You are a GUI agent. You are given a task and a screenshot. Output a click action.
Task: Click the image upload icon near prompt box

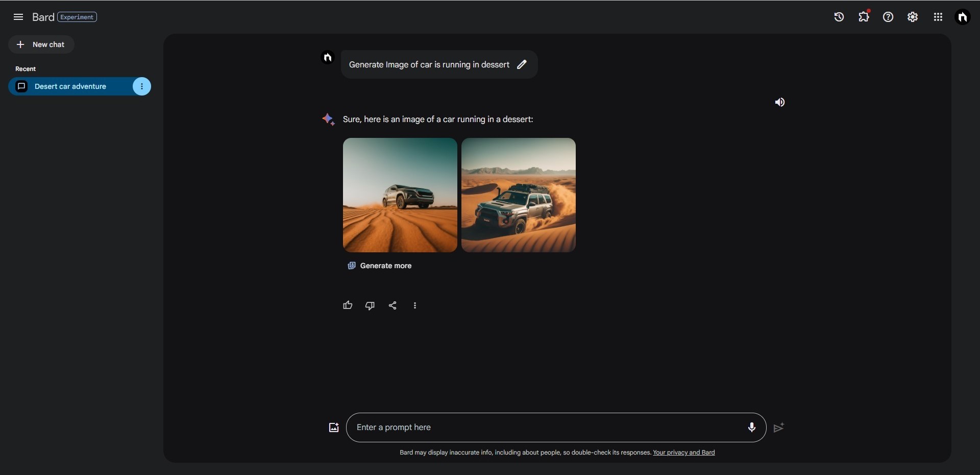pyautogui.click(x=333, y=427)
